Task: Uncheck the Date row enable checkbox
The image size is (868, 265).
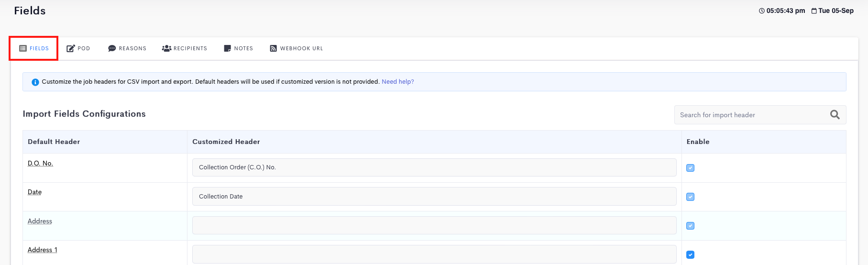Action: tap(691, 197)
